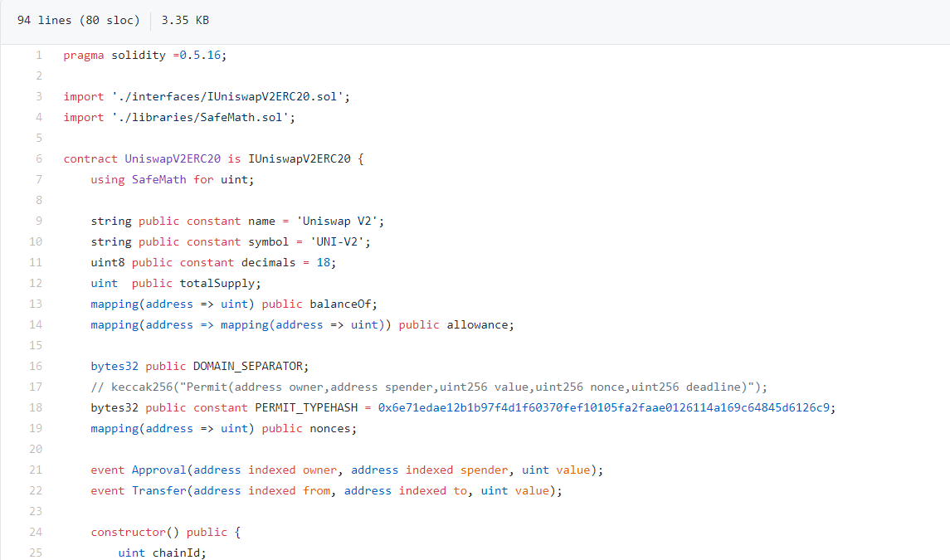The width and height of the screenshot is (950, 560).
Task: Click line number 9 in the gutter
Action: click(39, 222)
